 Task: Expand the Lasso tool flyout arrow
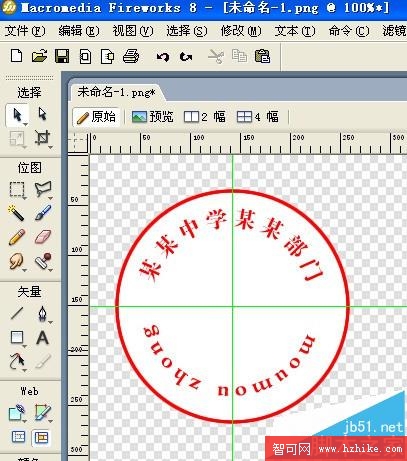tap(50, 199)
